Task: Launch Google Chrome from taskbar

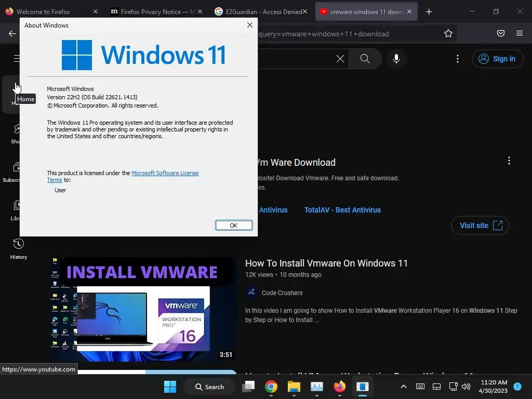Action: [x=271, y=387]
